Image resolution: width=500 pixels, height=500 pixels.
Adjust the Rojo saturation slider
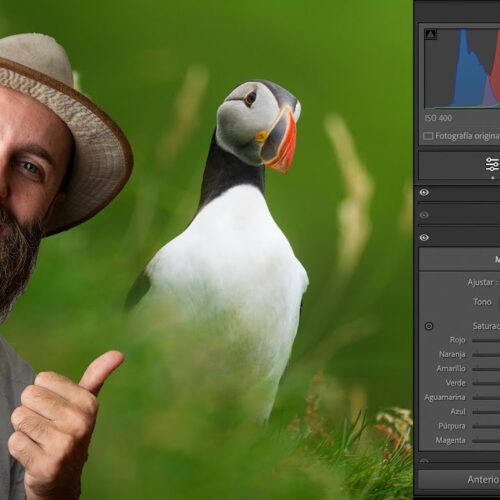(486, 341)
